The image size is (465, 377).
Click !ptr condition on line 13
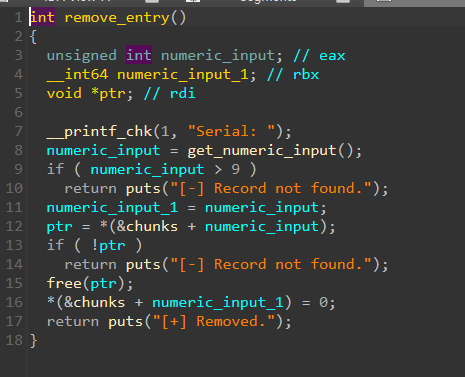pos(109,246)
